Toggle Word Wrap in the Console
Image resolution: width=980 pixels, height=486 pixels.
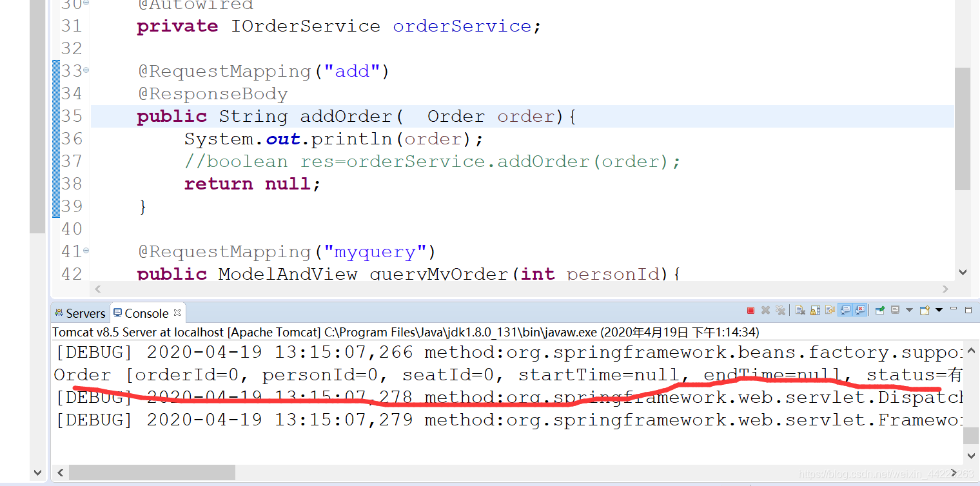830,310
